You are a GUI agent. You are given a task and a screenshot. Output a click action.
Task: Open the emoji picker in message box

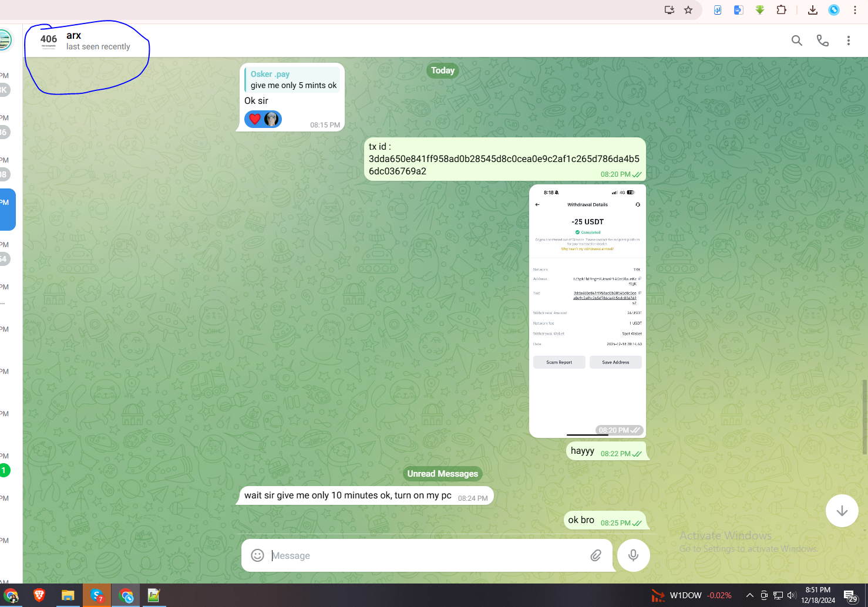point(257,555)
